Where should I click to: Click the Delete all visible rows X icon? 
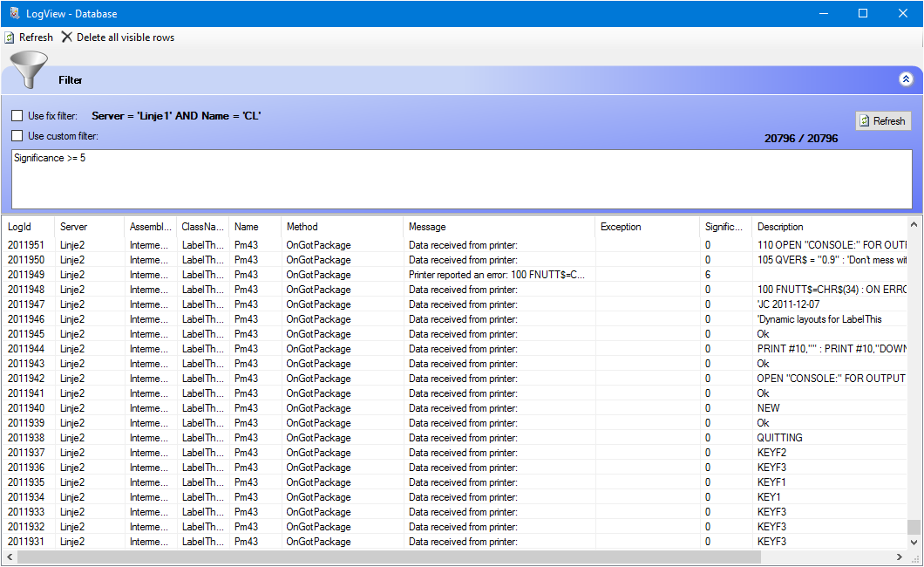point(67,38)
